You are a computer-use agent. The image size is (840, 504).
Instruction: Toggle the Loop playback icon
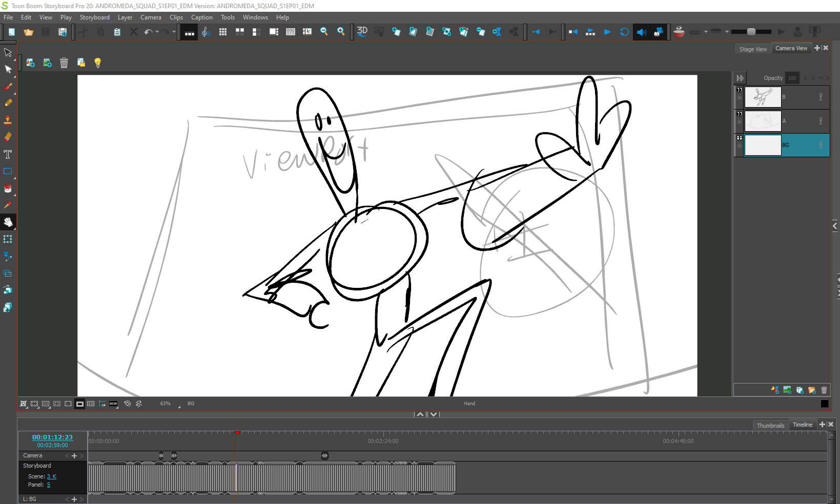[624, 32]
